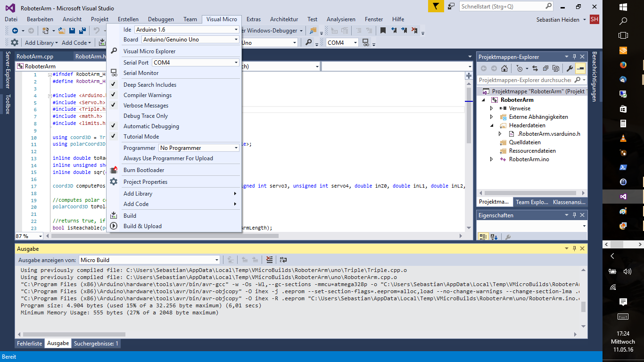This screenshot has height=362, width=644.
Task: Open VLC player from the taskbar
Action: click(623, 138)
